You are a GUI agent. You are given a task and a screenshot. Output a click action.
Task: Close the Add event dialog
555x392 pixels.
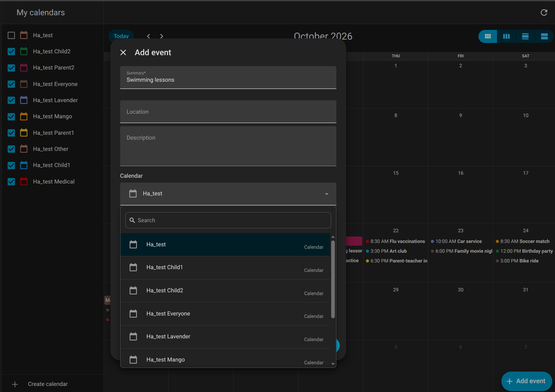tap(123, 52)
